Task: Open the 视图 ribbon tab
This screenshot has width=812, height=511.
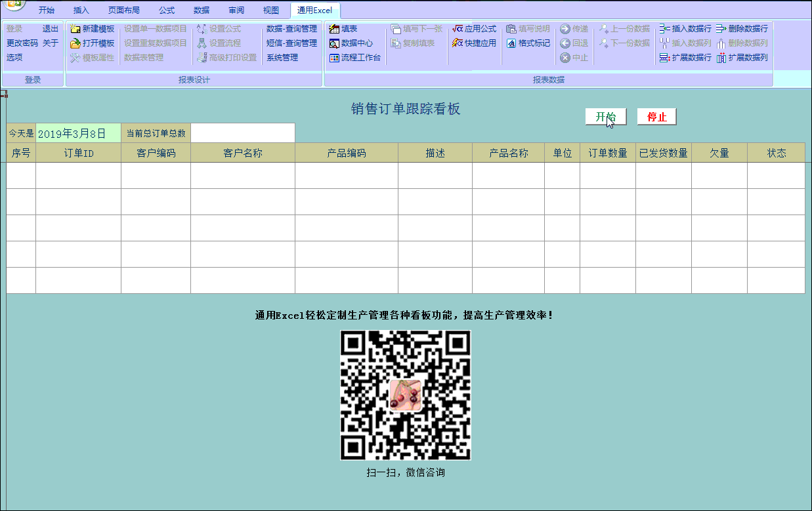Action: [270, 10]
